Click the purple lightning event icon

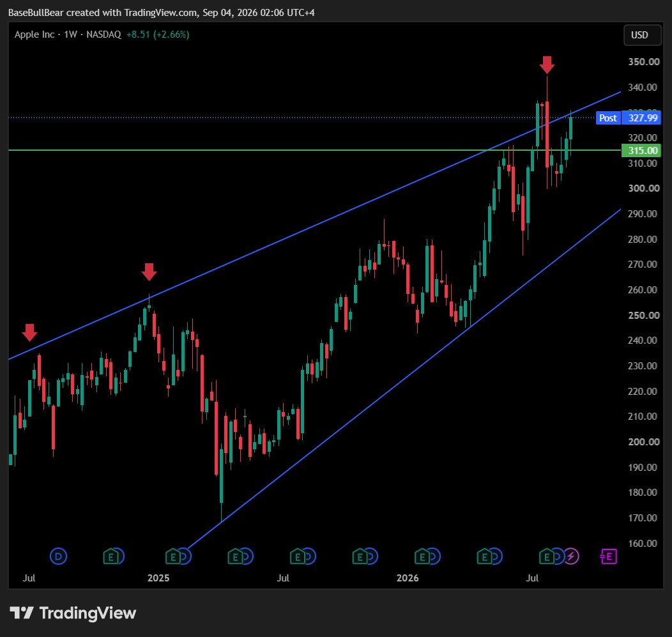pos(571,556)
